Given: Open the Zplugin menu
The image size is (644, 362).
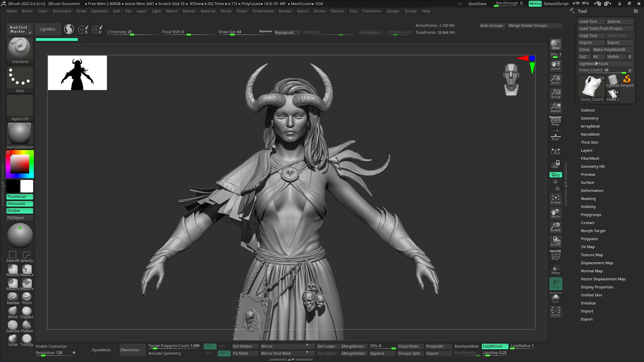Looking at the screenshot, I should point(392,11).
